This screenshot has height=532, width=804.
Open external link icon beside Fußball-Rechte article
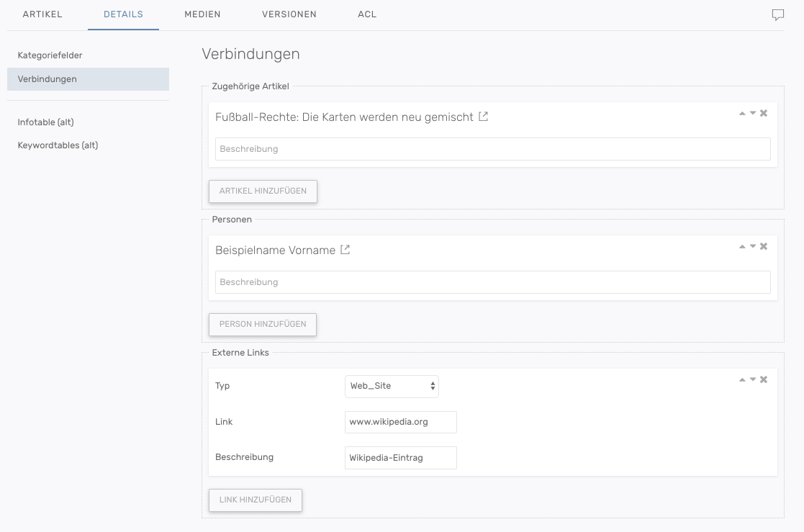[x=484, y=117]
